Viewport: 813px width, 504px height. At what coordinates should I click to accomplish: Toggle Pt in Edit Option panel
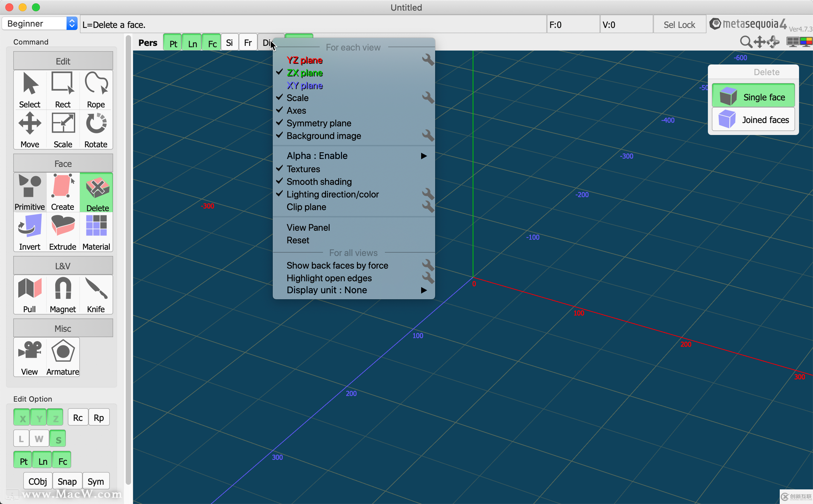tap(23, 460)
